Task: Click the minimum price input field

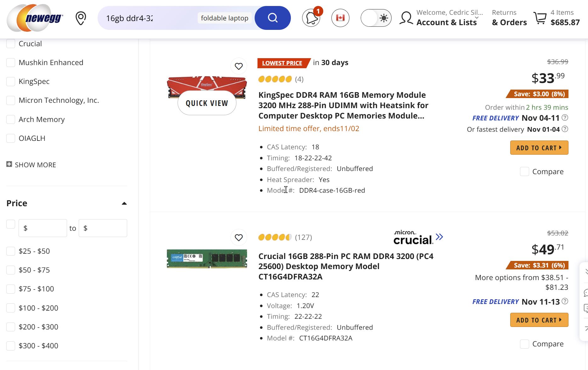Action: click(43, 228)
